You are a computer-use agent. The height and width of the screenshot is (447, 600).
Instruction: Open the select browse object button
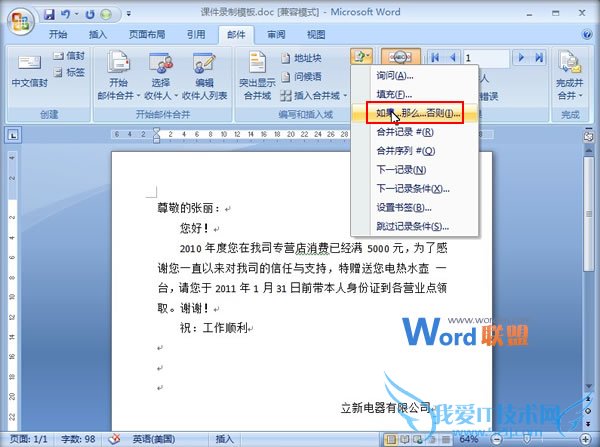[589, 411]
